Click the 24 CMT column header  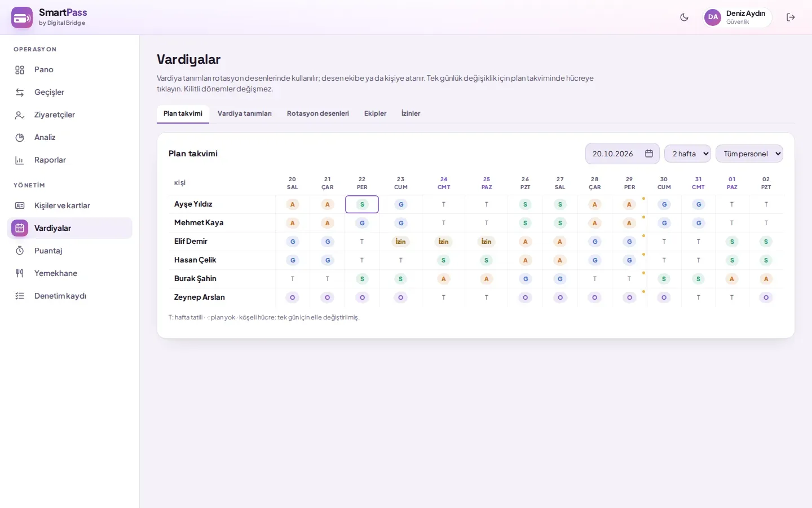point(444,183)
